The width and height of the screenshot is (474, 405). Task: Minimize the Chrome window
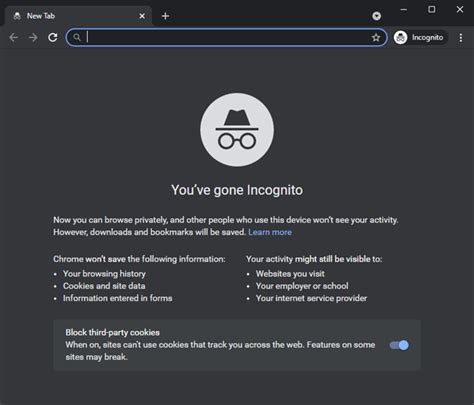pos(404,9)
